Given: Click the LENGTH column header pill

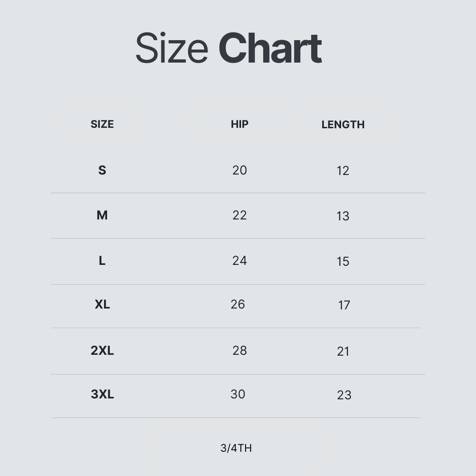Looking at the screenshot, I should (343, 125).
